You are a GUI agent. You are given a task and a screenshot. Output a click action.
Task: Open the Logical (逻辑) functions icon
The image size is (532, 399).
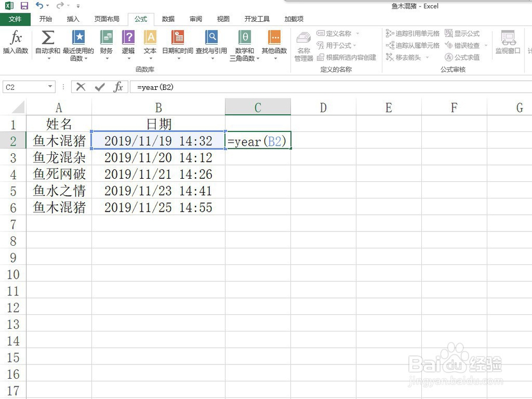click(x=128, y=37)
